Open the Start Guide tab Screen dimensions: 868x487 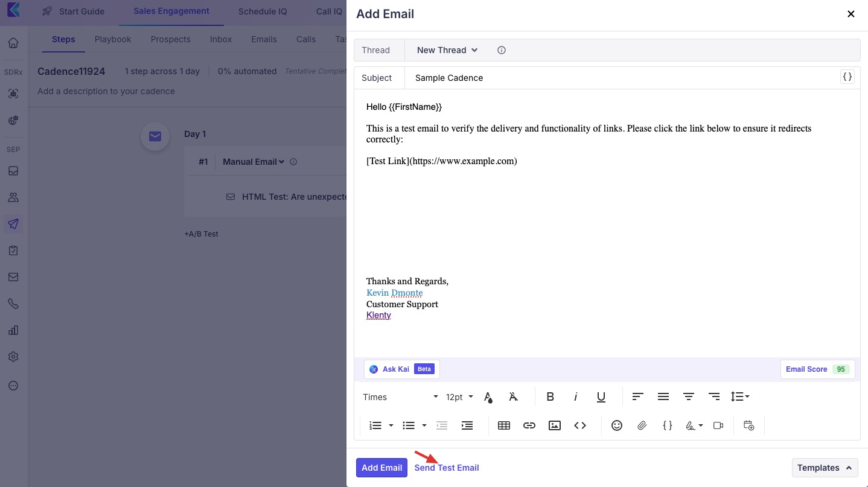coord(73,11)
